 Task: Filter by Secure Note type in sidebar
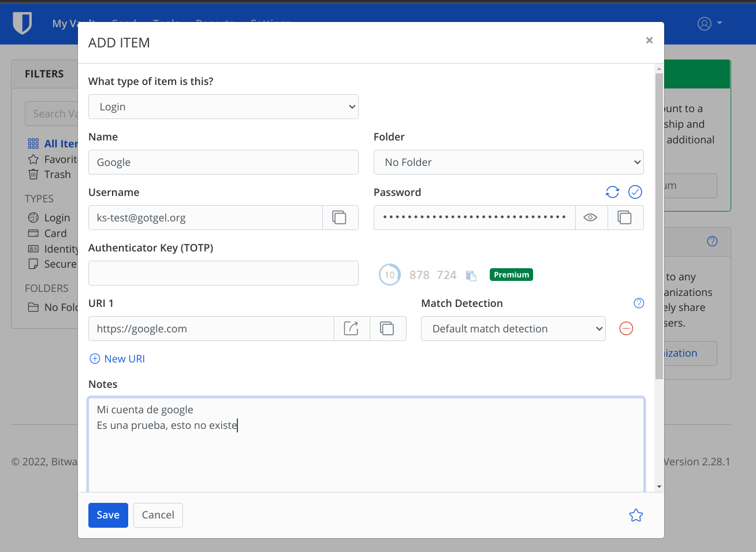pos(53,264)
